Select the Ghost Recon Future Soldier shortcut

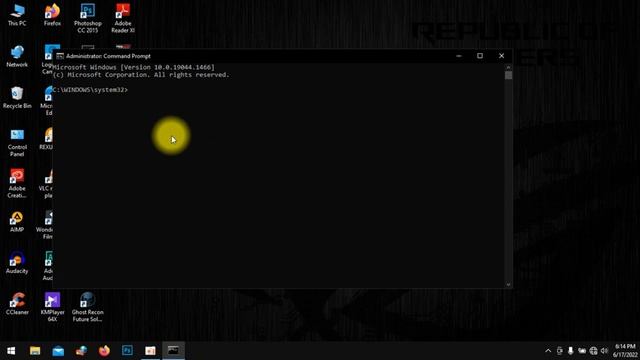87,307
